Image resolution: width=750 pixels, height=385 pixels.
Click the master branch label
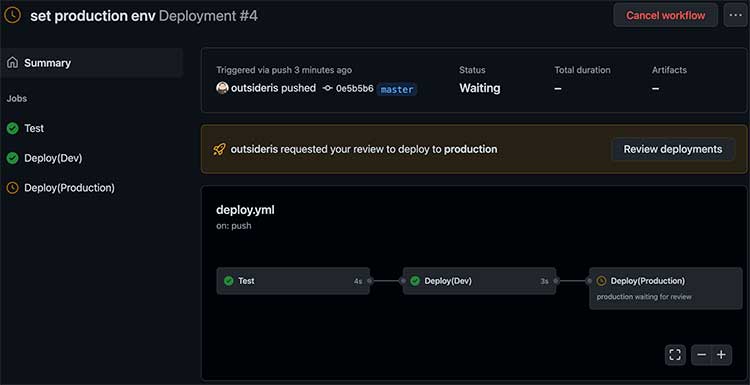397,89
